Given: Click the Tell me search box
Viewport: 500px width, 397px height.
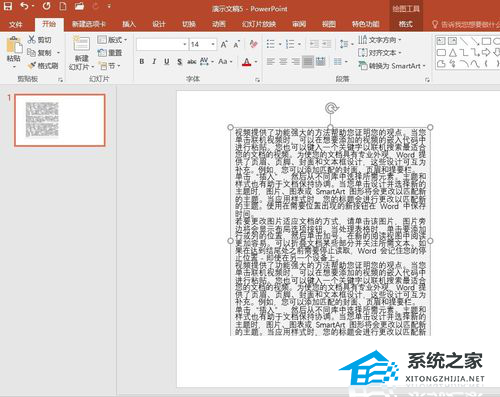Looking at the screenshot, I should coord(465,24).
